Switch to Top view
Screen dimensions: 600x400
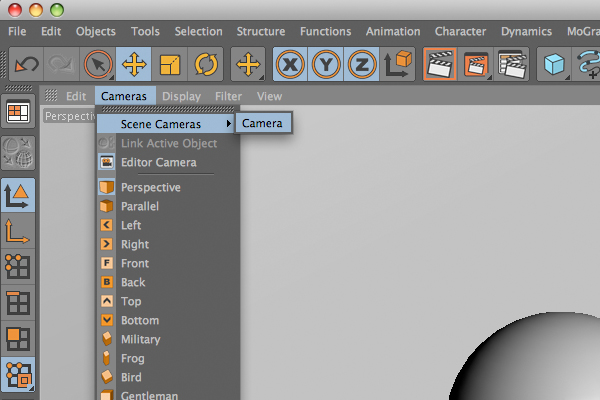tap(166, 301)
